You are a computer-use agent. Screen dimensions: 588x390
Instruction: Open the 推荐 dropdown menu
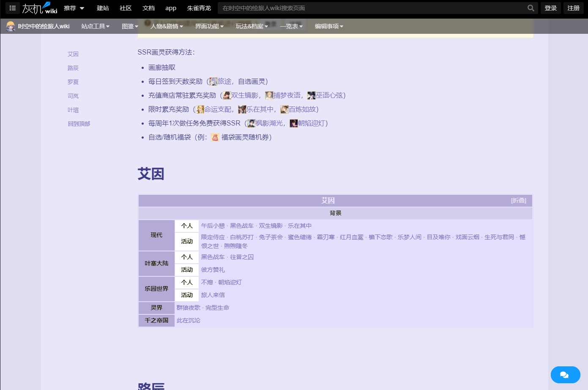coord(70,8)
